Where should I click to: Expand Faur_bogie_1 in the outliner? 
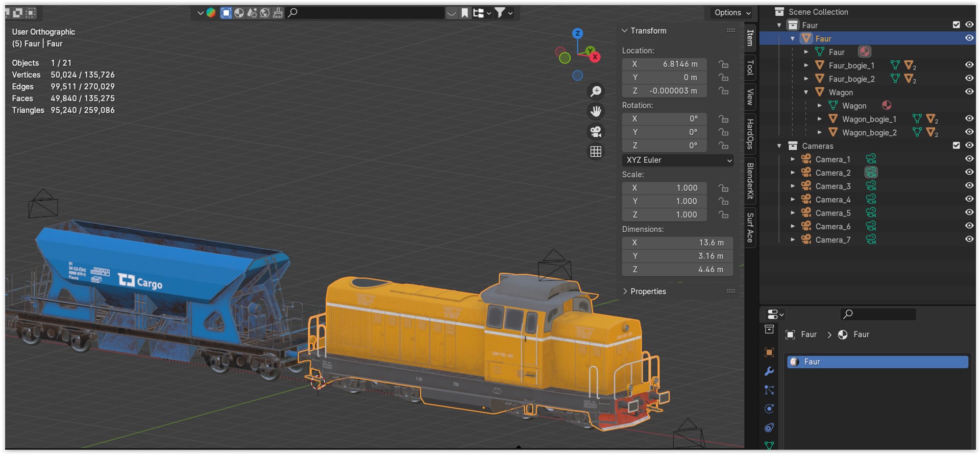806,65
